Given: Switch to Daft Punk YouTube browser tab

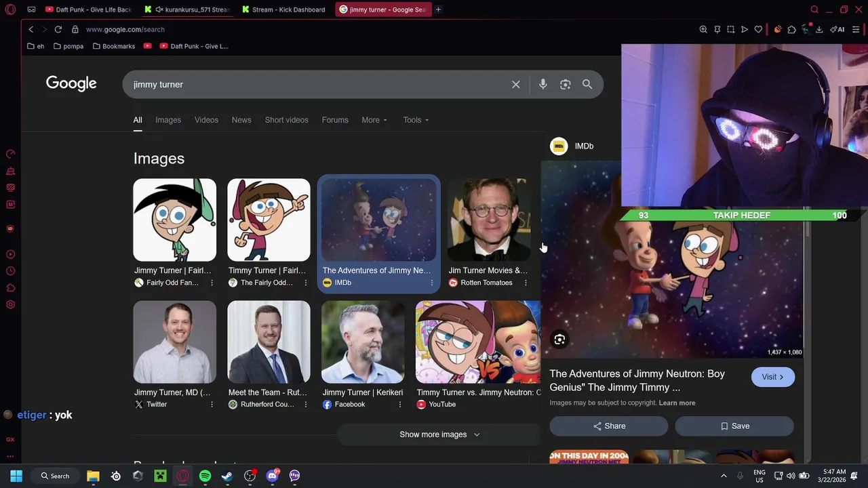Looking at the screenshot, I should click(x=88, y=9).
